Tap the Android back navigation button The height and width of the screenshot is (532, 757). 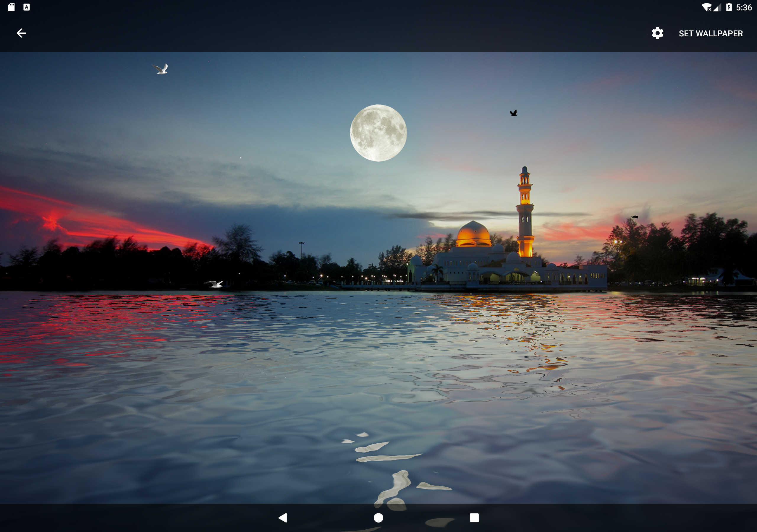point(283,518)
